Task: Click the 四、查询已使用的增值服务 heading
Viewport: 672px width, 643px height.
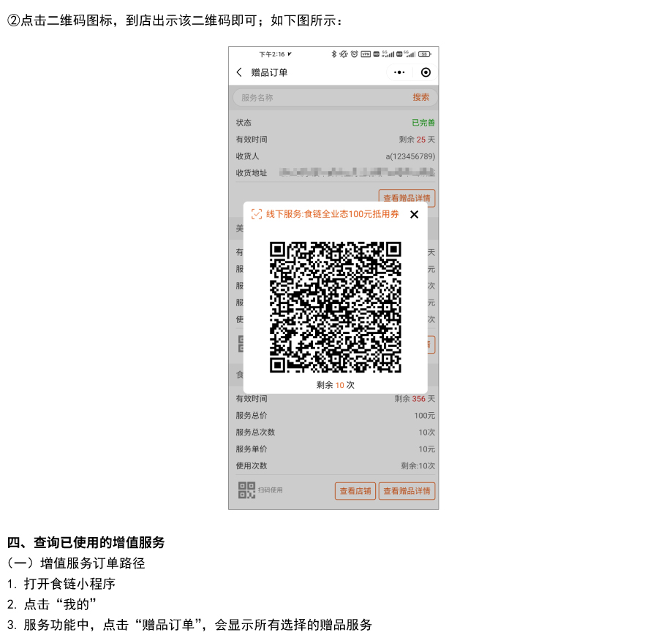Action: click(86, 542)
